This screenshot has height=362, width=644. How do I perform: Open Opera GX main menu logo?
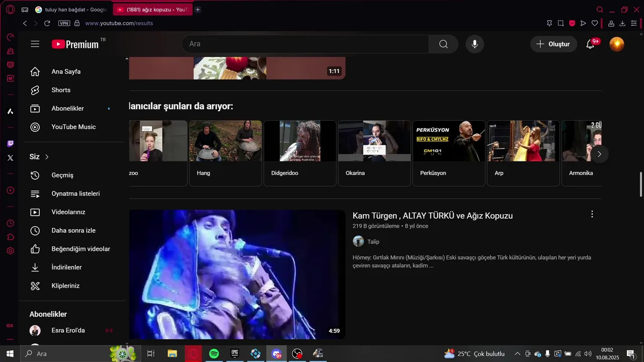tap(10, 10)
